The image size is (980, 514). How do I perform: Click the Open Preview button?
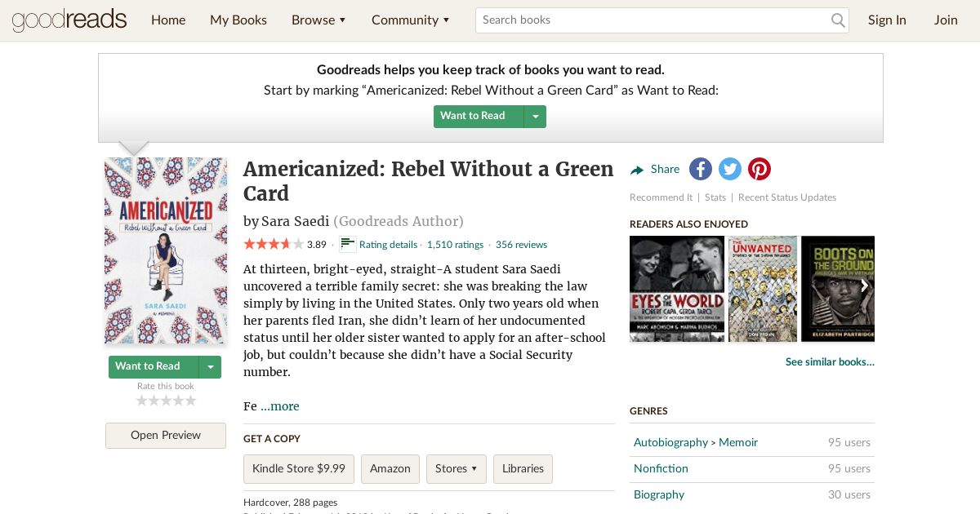[166, 436]
